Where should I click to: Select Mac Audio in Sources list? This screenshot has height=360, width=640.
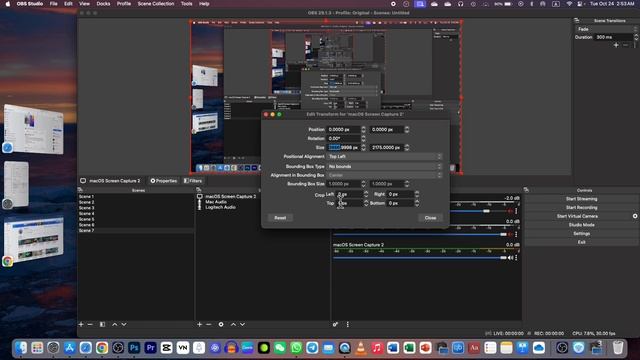pos(216,202)
